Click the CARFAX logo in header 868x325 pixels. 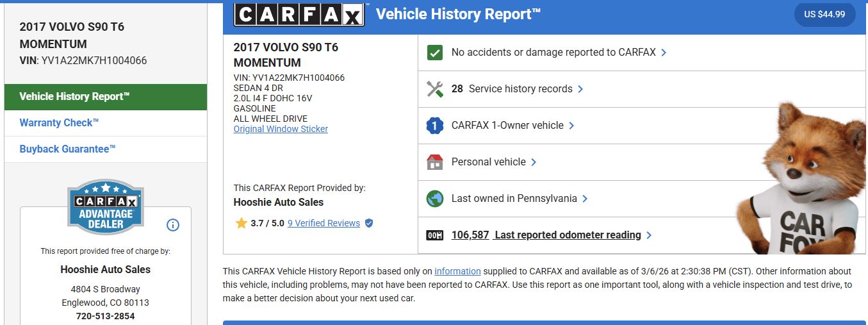[299, 14]
